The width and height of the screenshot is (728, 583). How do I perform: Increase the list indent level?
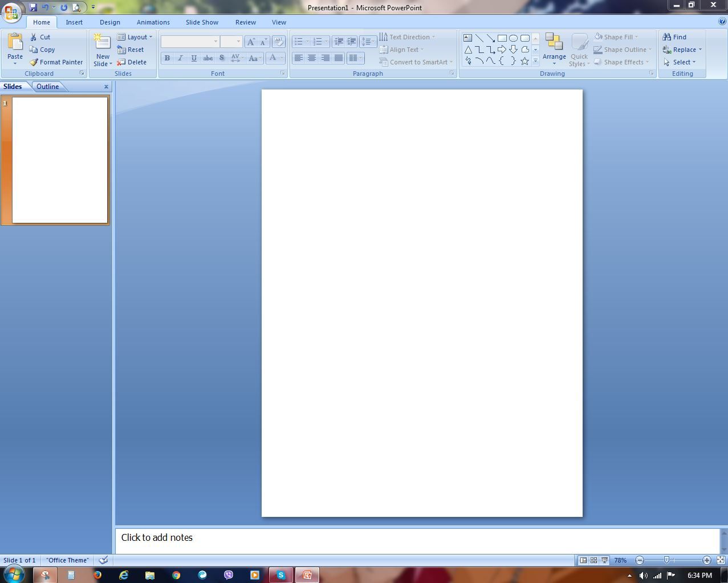pos(352,42)
